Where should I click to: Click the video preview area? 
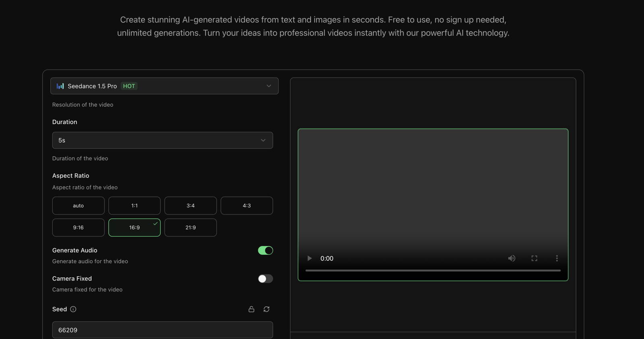click(x=433, y=205)
